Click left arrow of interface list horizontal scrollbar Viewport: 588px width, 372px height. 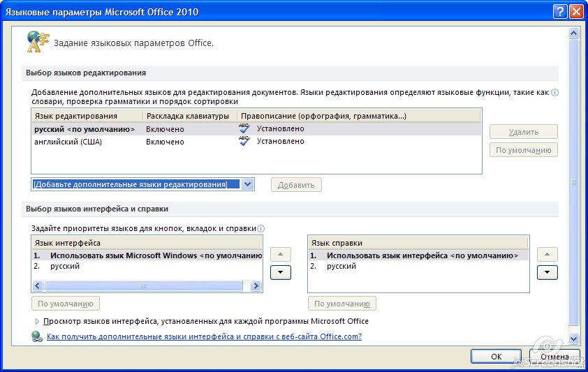38,286
